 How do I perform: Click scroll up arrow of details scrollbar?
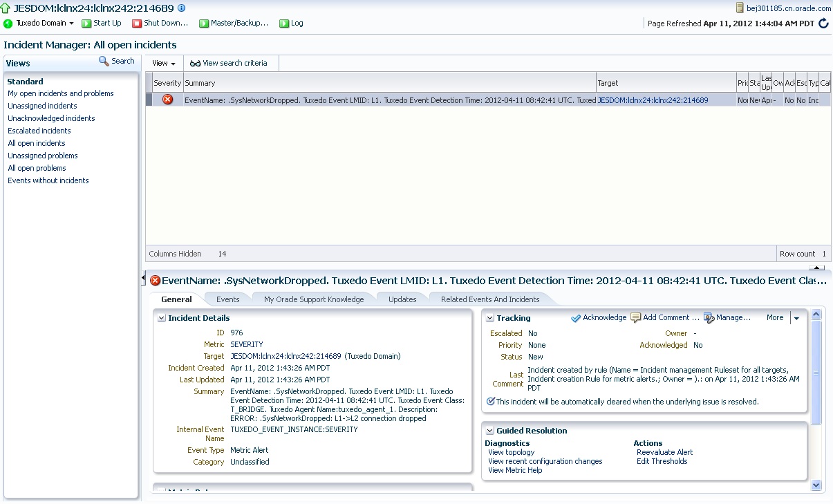816,315
